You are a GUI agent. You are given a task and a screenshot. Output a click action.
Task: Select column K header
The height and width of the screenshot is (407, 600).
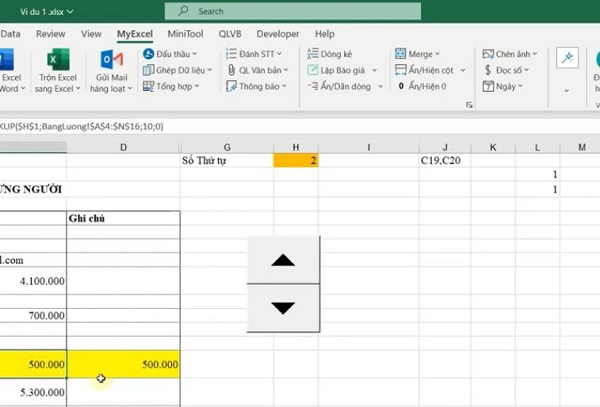[493, 147]
